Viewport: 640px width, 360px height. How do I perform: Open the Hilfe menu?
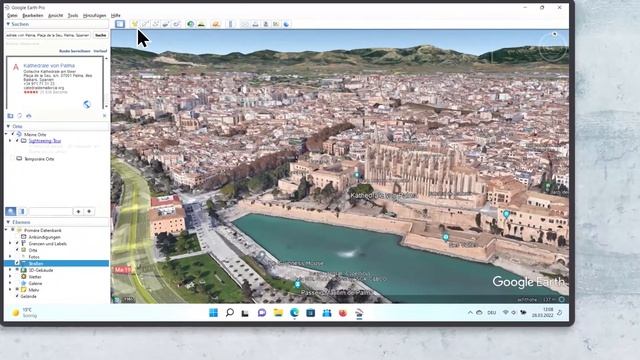pyautogui.click(x=116, y=16)
